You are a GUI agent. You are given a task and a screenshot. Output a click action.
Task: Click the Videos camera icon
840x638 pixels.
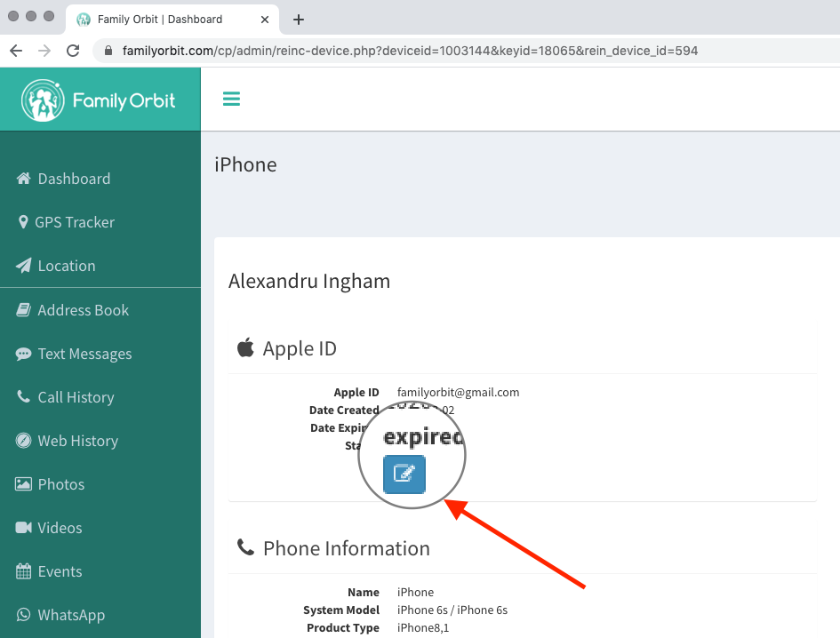(24, 528)
